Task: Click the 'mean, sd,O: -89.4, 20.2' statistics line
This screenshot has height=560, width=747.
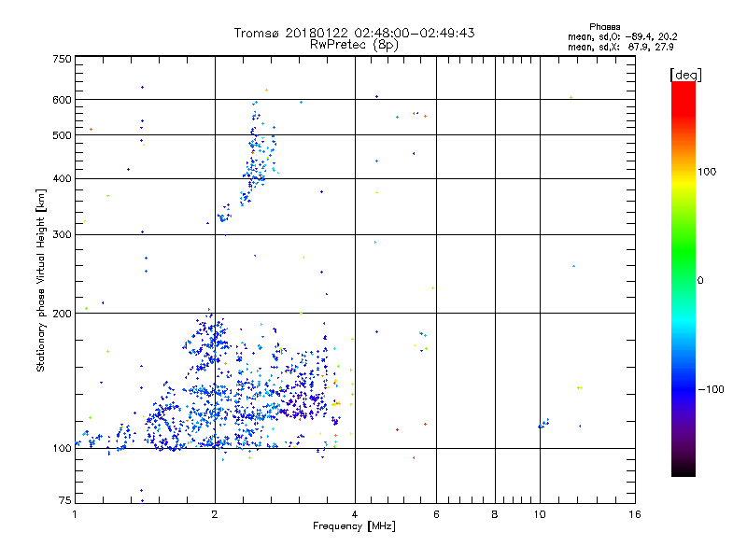Action: point(622,36)
